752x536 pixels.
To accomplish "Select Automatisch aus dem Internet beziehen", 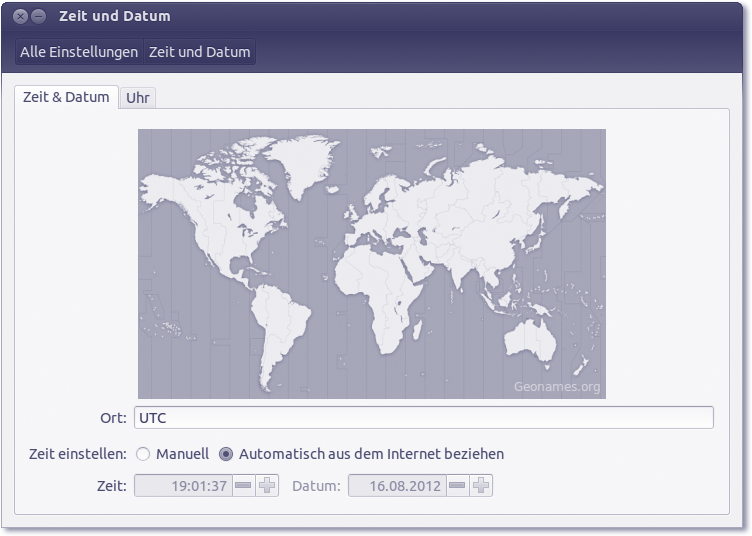I will (x=226, y=454).
